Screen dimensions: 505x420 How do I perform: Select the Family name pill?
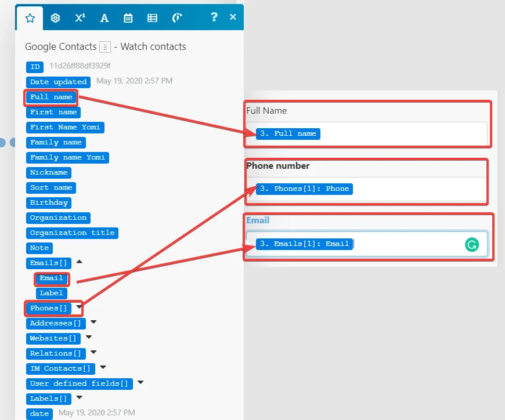tap(56, 143)
